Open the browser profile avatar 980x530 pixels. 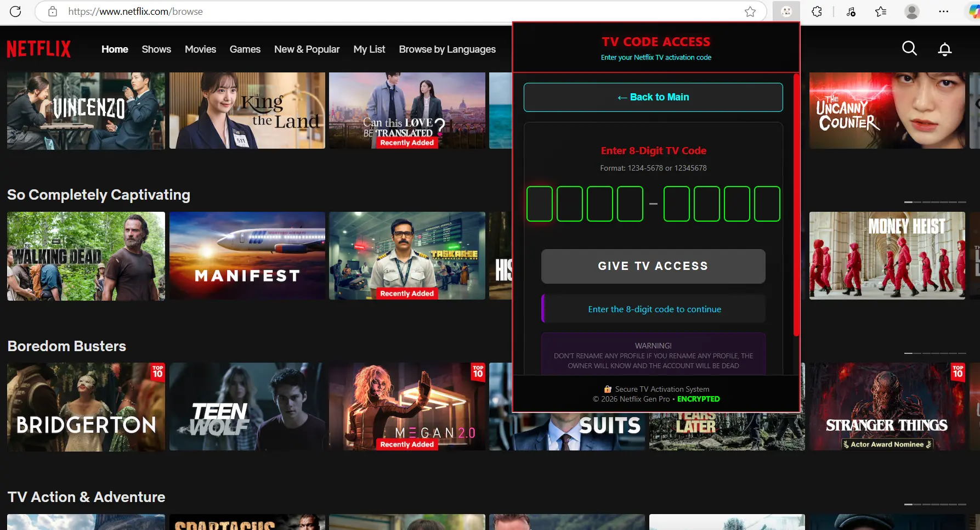912,11
